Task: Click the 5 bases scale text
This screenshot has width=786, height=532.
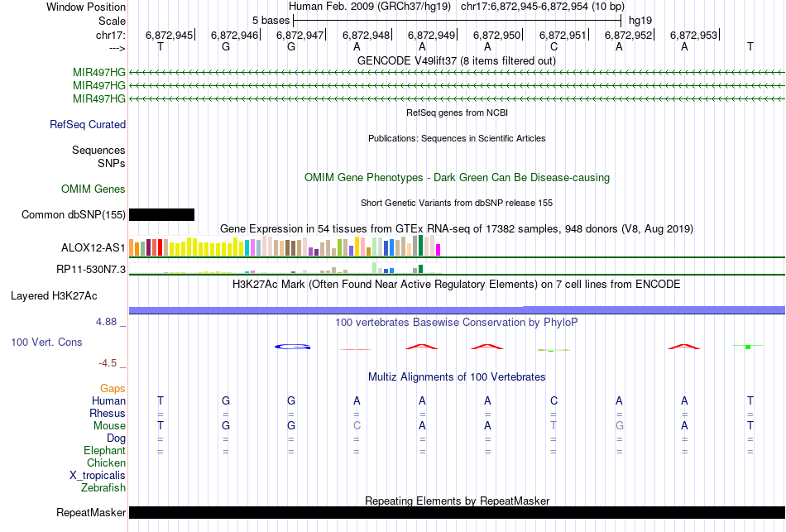Action: 271,21
